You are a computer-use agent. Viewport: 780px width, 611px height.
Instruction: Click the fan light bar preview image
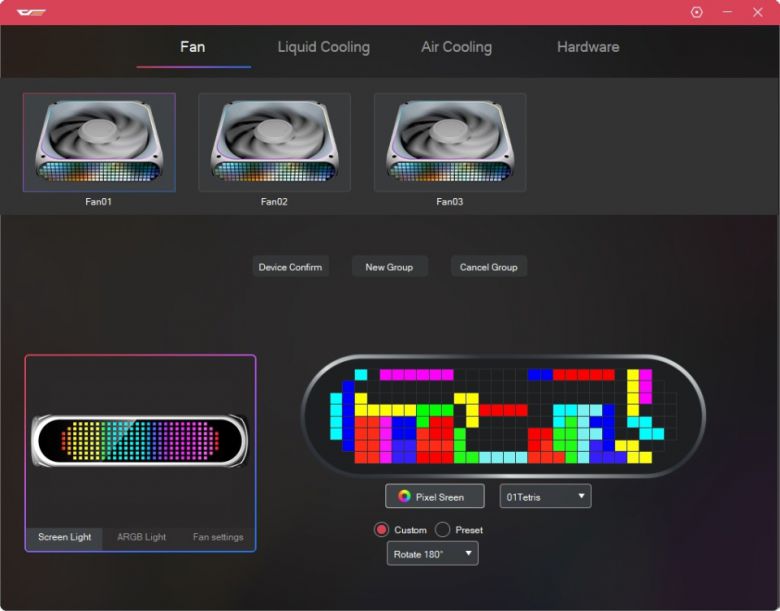point(140,440)
